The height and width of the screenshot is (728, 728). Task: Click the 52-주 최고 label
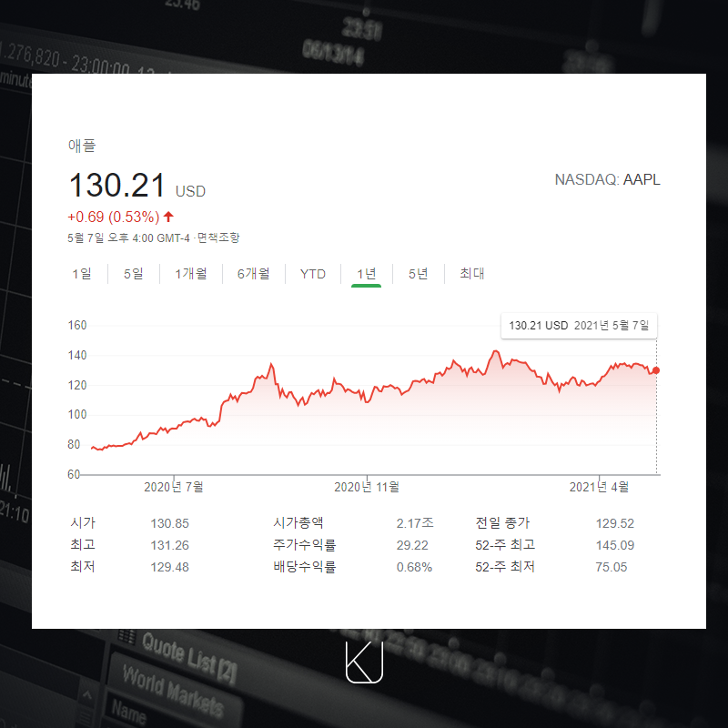click(505, 544)
